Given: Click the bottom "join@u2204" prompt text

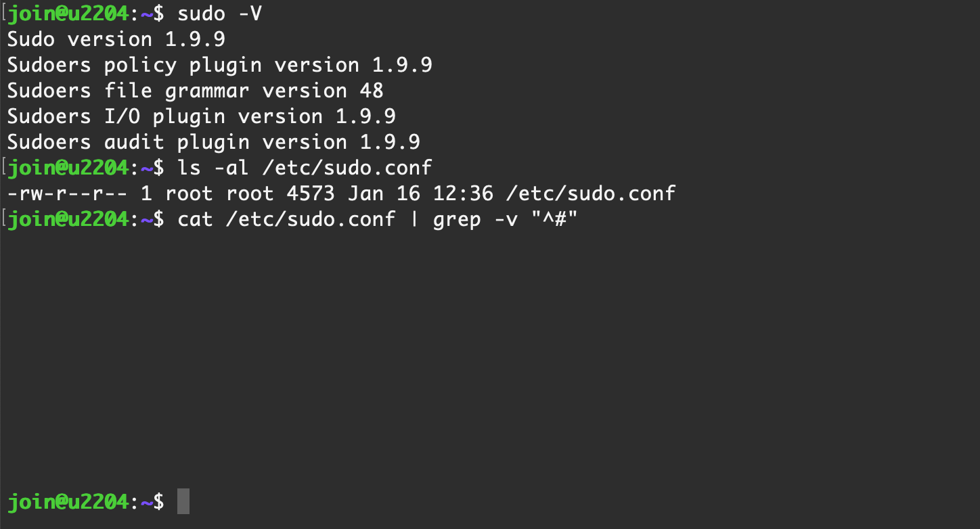Looking at the screenshot, I should 68,502.
